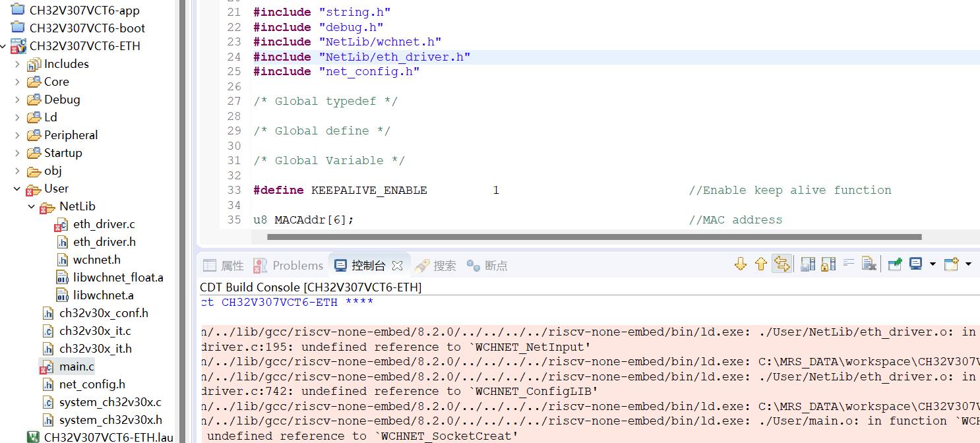Toggle pin console

pos(895,264)
